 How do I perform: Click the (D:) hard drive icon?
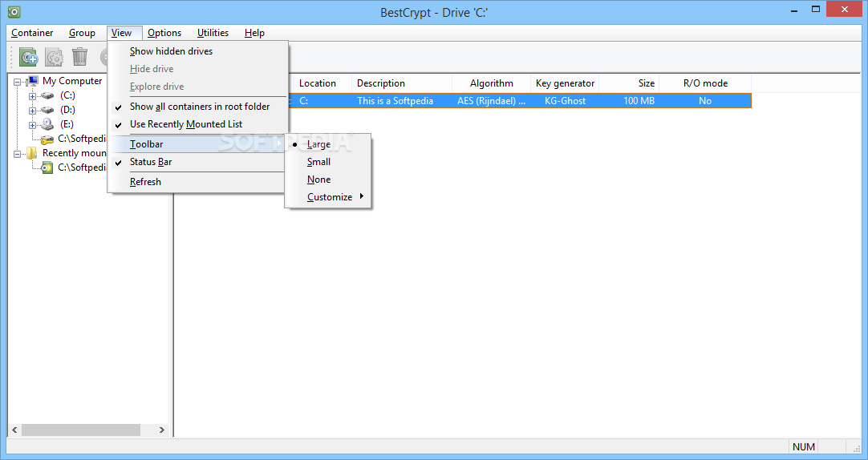47,110
